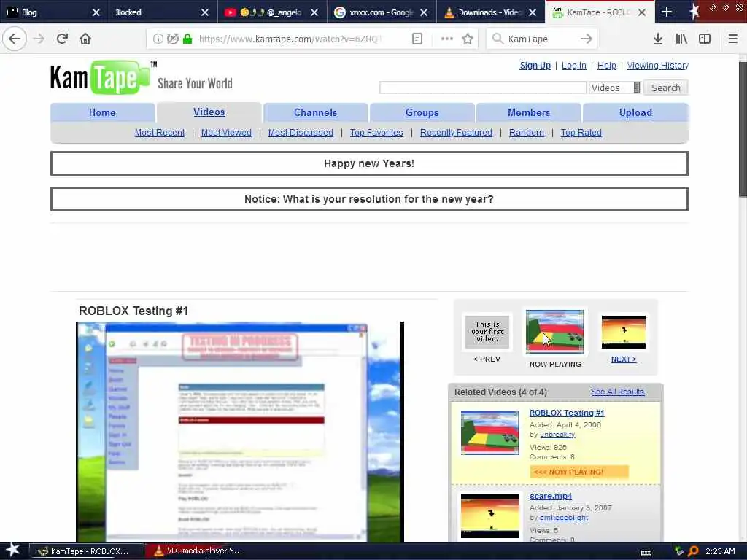Close the Blog tab
Screen dimensions: 747x560
click(96, 12)
